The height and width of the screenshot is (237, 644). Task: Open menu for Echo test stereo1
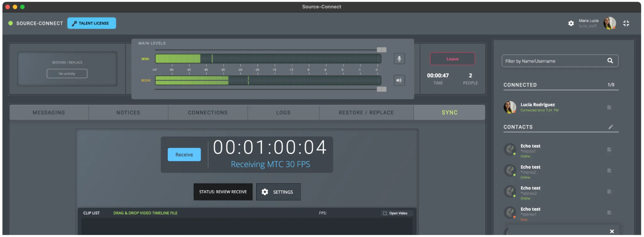pos(609,213)
